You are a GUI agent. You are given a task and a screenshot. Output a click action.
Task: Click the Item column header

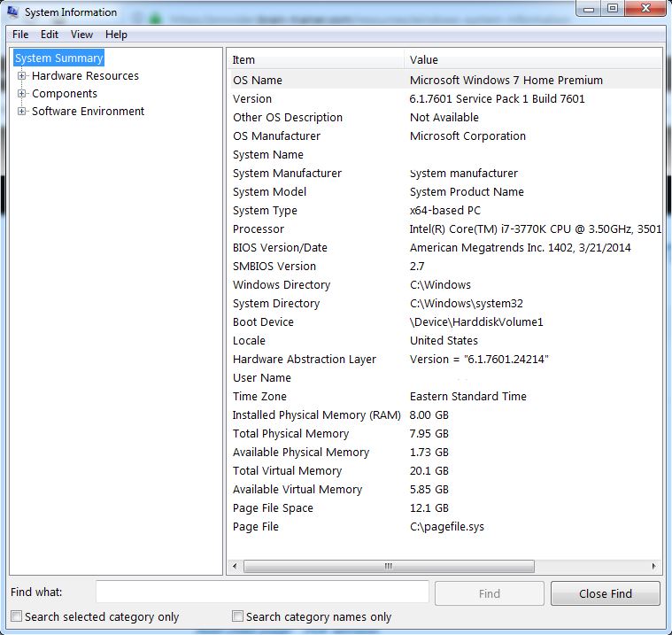tap(315, 59)
